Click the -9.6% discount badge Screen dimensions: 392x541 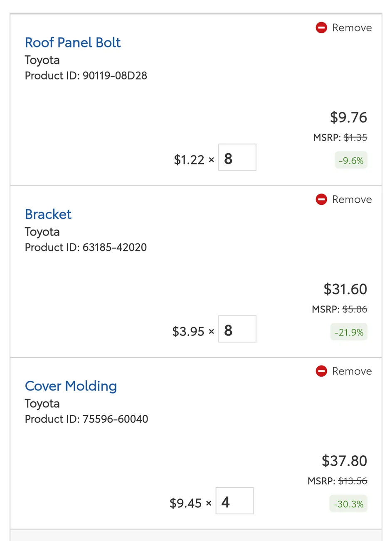click(x=351, y=161)
